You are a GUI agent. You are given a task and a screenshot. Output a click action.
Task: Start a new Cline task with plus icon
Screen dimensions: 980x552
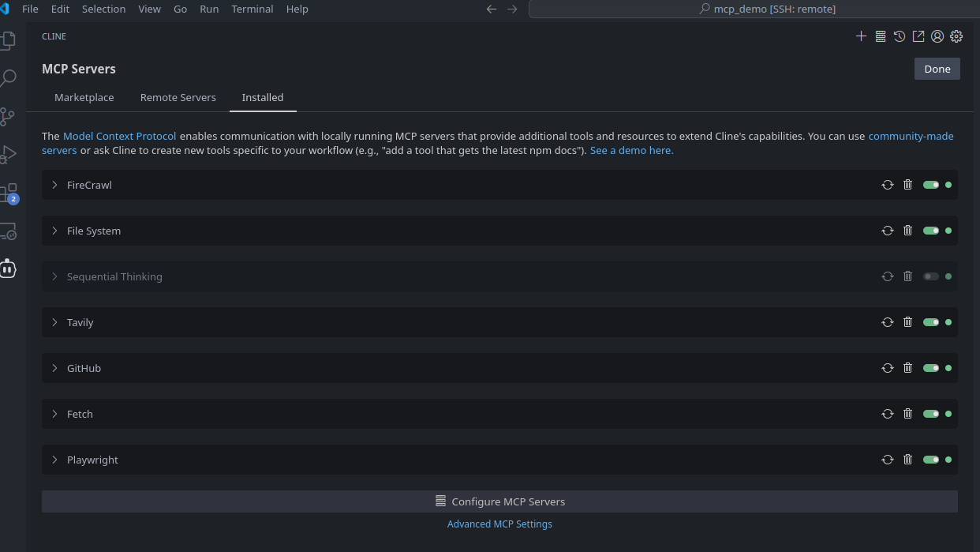tap(861, 36)
